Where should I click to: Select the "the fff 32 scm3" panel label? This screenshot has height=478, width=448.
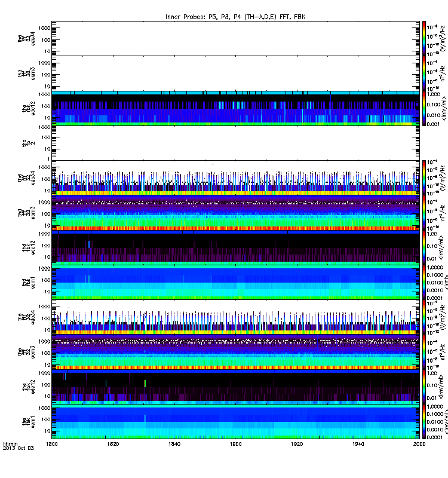point(26,352)
